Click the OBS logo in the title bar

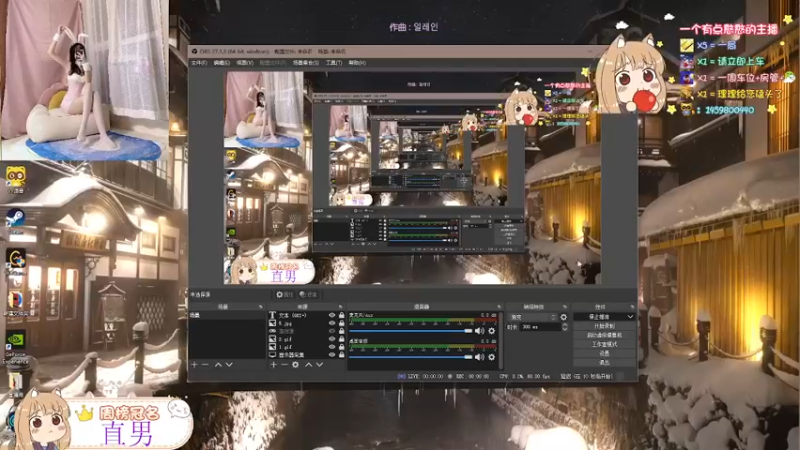pos(194,52)
